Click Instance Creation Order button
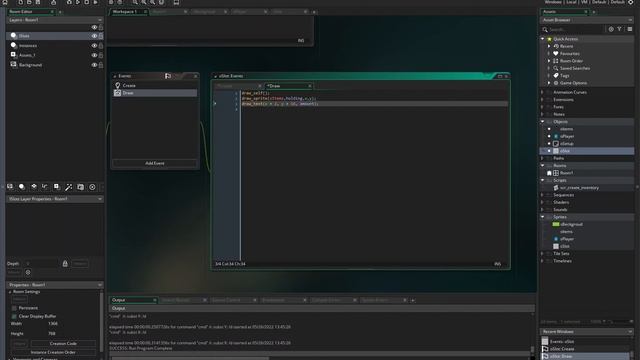The height and width of the screenshot is (360, 640). point(53,352)
